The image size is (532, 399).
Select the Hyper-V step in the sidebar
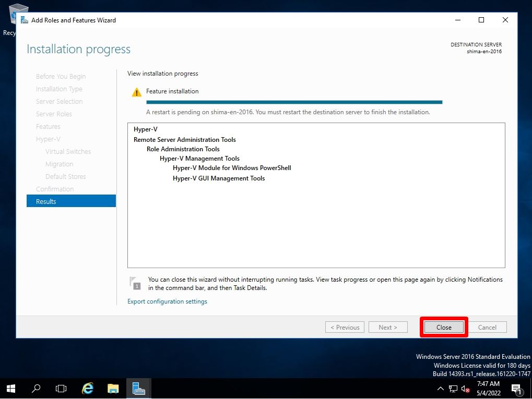click(48, 139)
